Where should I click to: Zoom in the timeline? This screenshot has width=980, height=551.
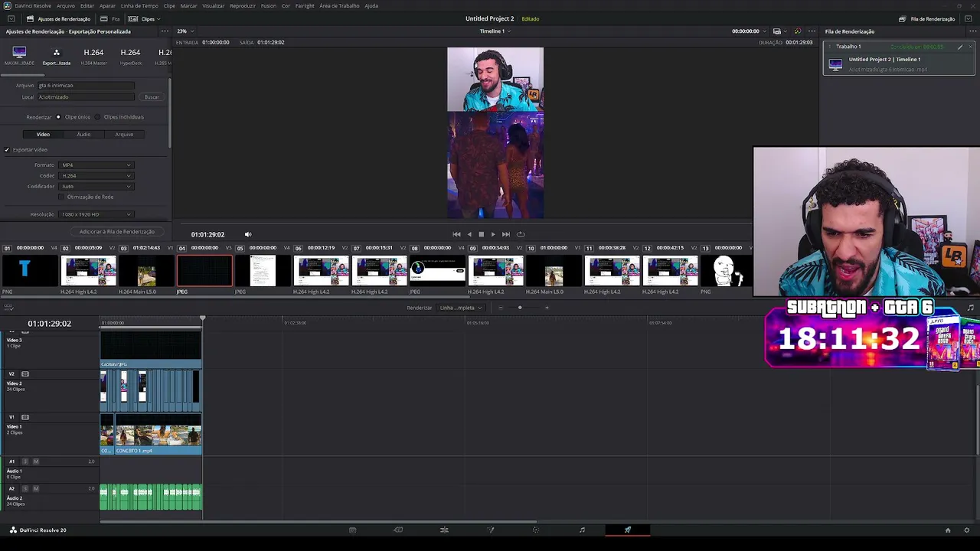[547, 308]
